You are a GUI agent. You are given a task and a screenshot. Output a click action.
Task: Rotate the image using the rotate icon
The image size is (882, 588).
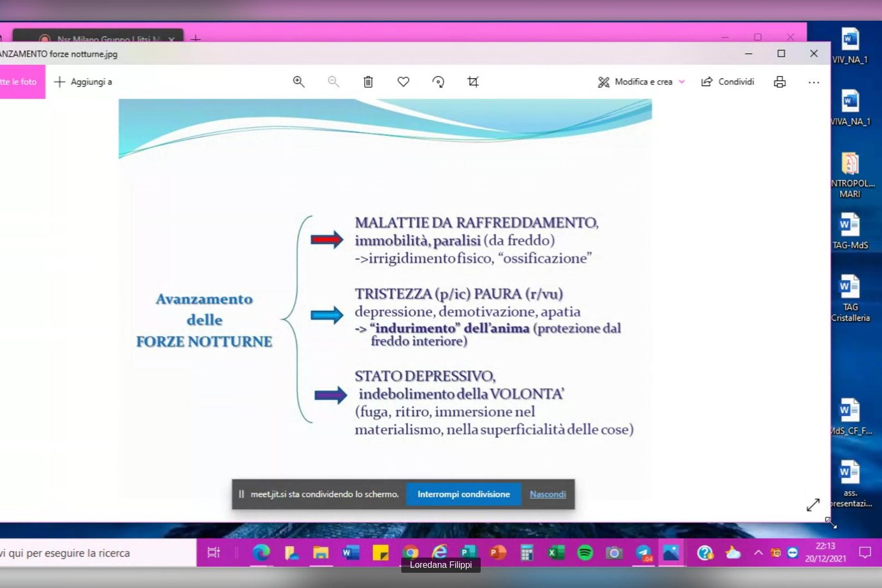pyautogui.click(x=438, y=82)
